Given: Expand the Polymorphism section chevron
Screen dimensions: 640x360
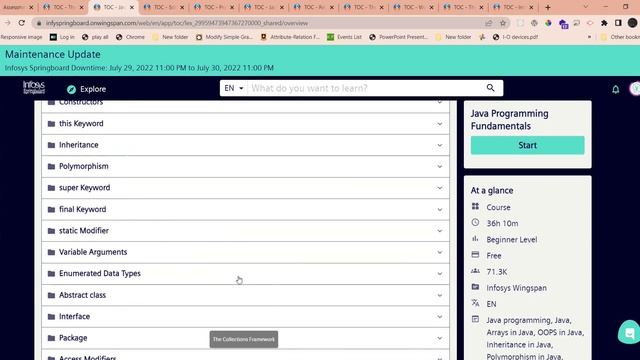Looking at the screenshot, I should click(x=440, y=167).
